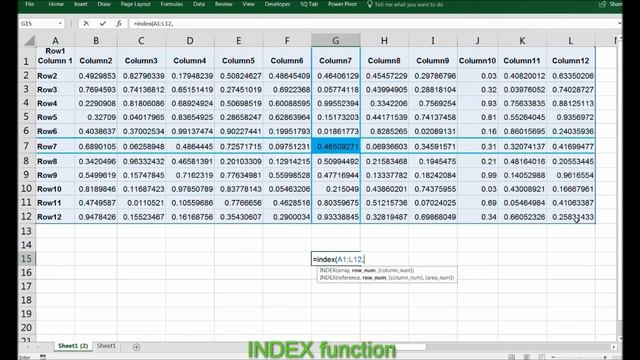This screenshot has height=360, width=640.
Task: Click the Column7 header cell
Action: pyautogui.click(x=336, y=58)
